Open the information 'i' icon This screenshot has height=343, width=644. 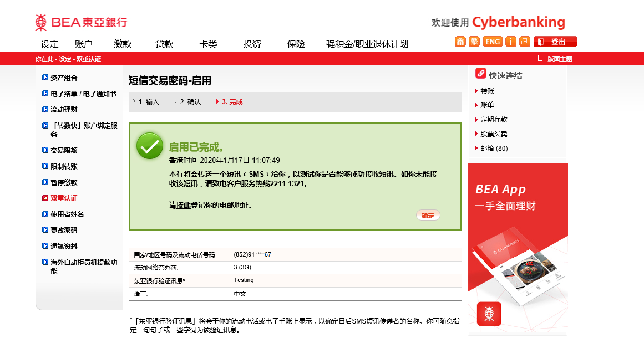tap(510, 42)
